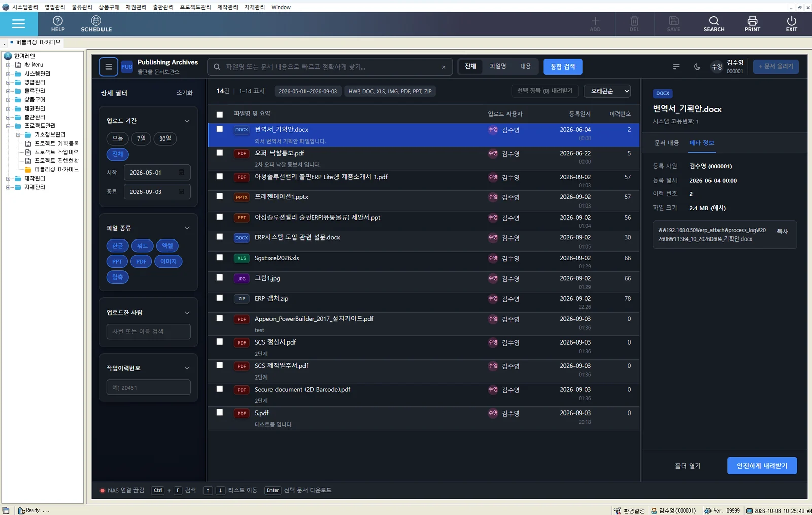Screen dimensions: 812x515
Task: Click the main hamburger menu icon
Action: pyautogui.click(x=18, y=24)
